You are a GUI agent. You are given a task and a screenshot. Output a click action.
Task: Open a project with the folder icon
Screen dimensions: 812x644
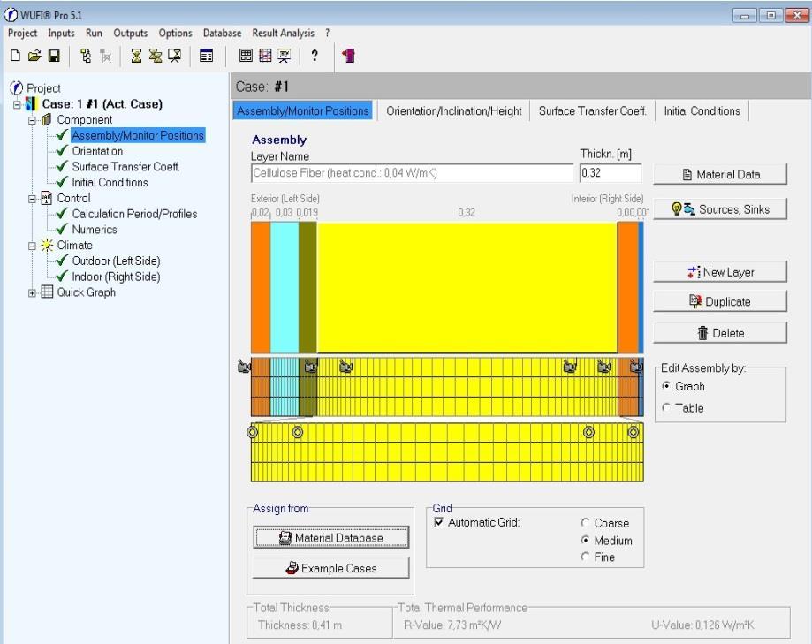coord(34,56)
